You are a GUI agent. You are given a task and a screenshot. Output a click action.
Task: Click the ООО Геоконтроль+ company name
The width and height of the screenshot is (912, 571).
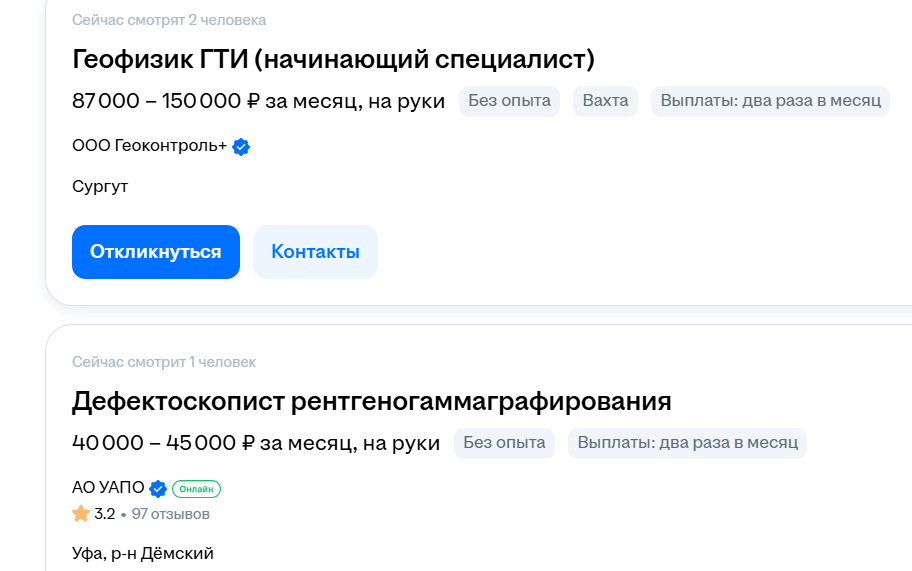pos(149,145)
